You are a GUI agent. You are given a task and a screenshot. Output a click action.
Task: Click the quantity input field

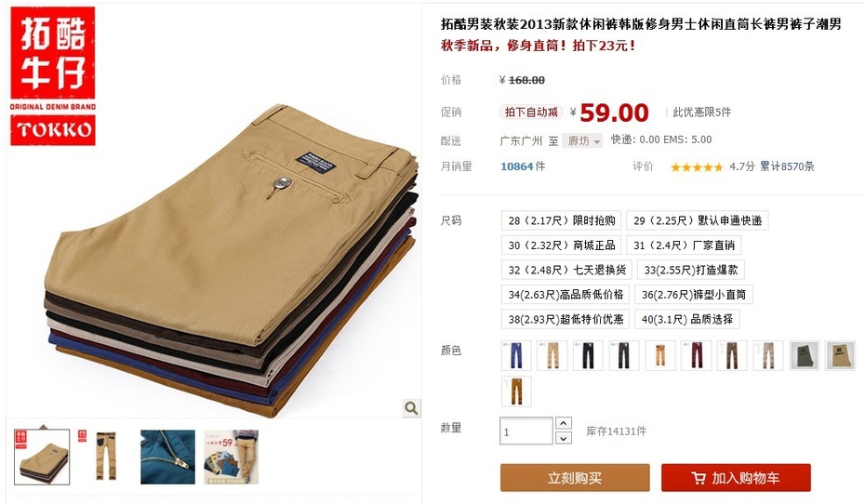526,431
